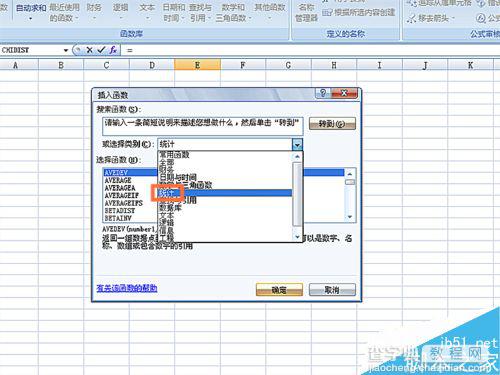Click function list scroll up arrow
Screen dimensions: 500x375
tap(350, 174)
